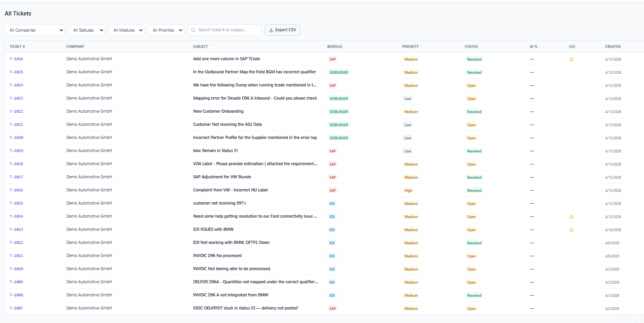Click the search magnifier icon
The image size is (644, 323).
click(193, 30)
